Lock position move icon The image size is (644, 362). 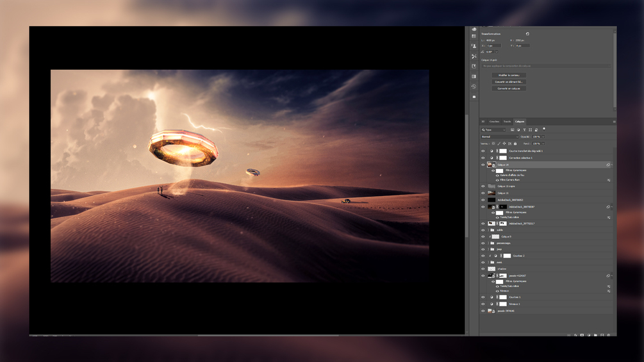[504, 144]
